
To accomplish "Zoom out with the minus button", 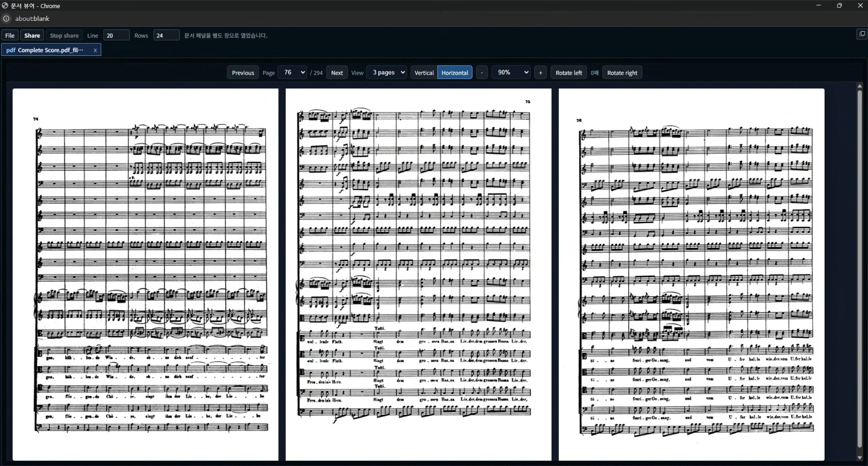I will coord(482,73).
